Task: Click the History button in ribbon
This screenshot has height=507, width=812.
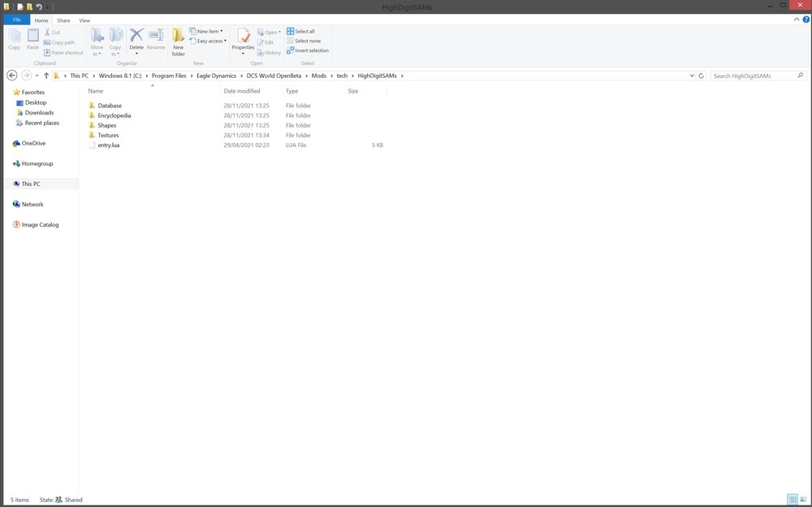Action: [x=269, y=52]
